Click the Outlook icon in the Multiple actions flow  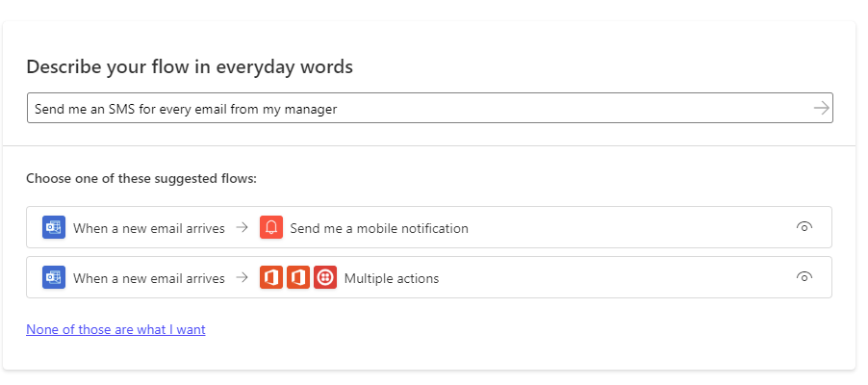point(54,278)
